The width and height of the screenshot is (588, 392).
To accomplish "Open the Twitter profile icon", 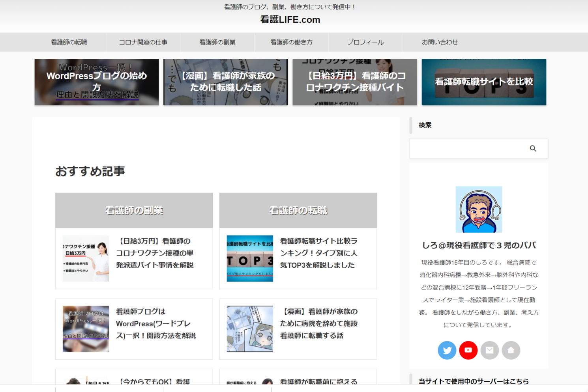I will click(447, 350).
